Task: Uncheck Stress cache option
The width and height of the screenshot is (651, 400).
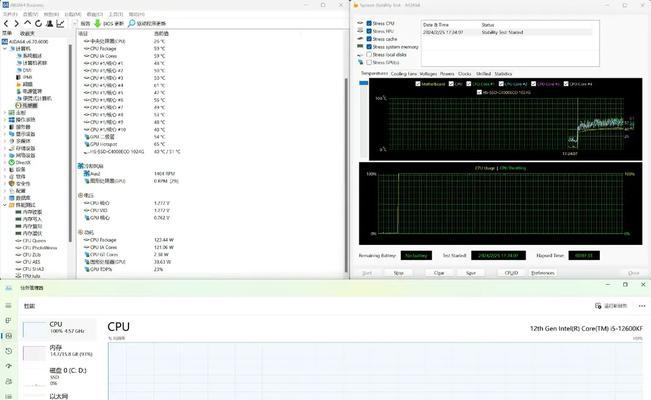Action: pyautogui.click(x=369, y=39)
